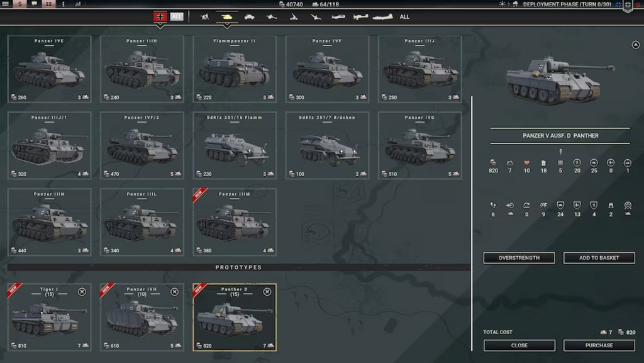Toggle the ALL nations filter

point(177,17)
